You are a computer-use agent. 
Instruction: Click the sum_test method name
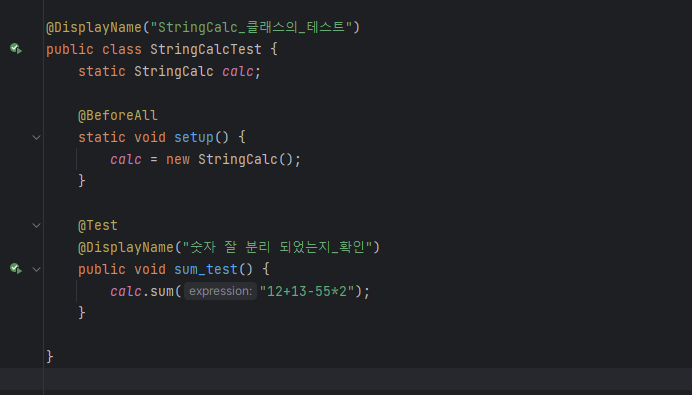coord(206,269)
